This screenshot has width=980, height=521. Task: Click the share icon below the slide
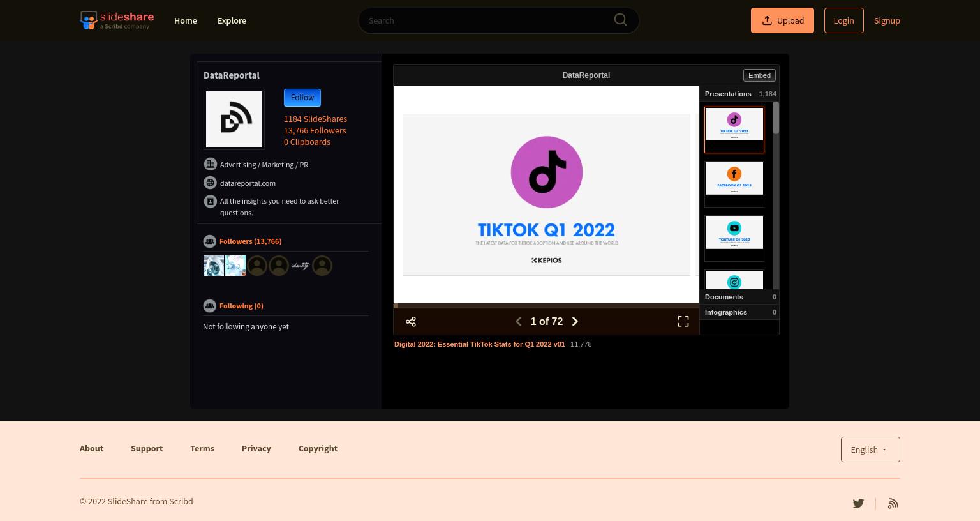click(411, 322)
